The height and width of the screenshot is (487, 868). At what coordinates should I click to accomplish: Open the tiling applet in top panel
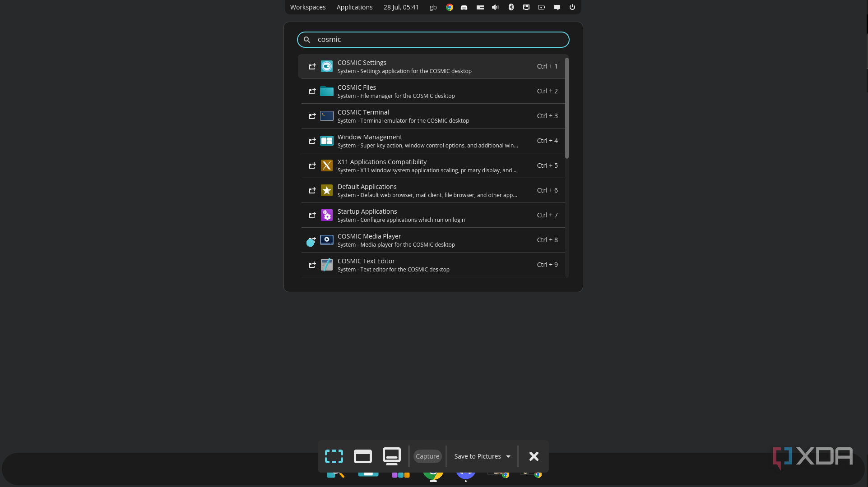tap(480, 7)
